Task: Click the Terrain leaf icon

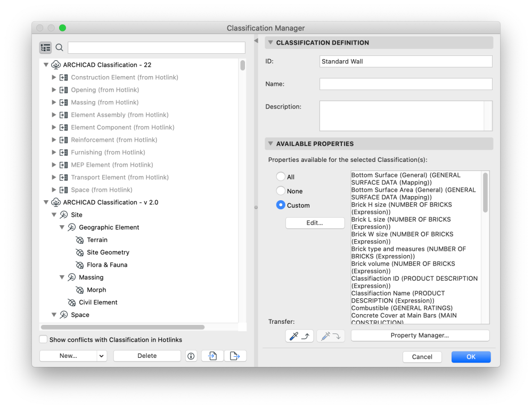Action: (x=80, y=240)
